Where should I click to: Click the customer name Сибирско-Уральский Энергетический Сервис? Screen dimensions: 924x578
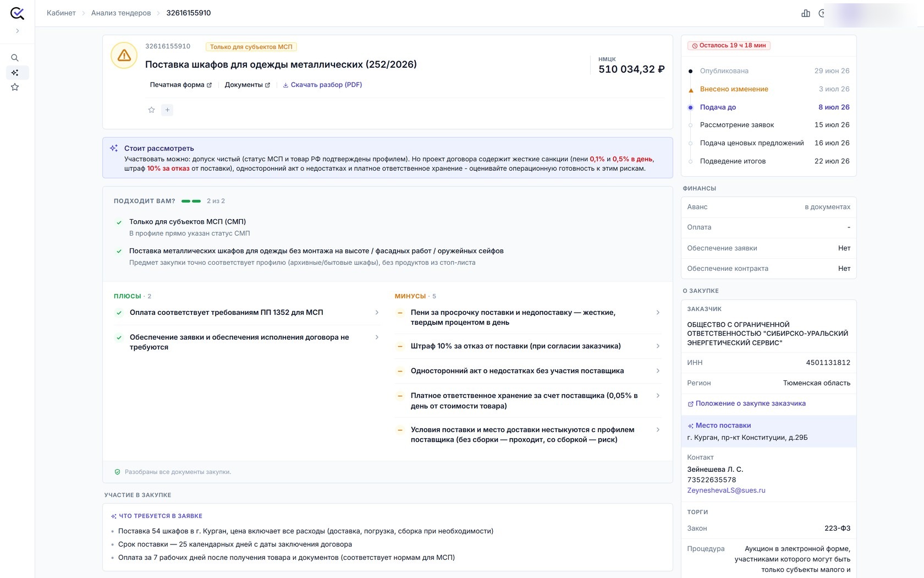coord(768,334)
